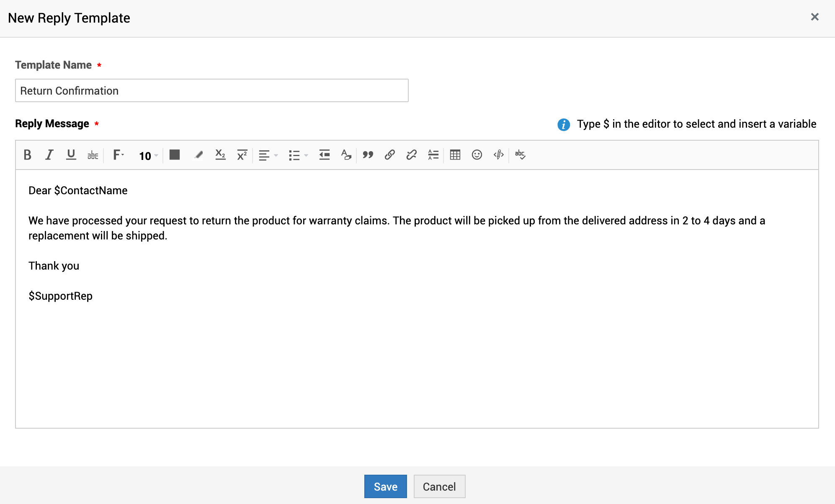Toggle underline text formatting
Screen dimensions: 835x504
pyautogui.click(x=71, y=155)
